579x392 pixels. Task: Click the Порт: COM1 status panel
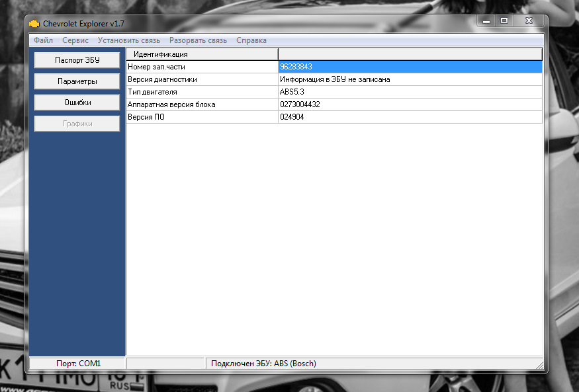click(x=77, y=363)
